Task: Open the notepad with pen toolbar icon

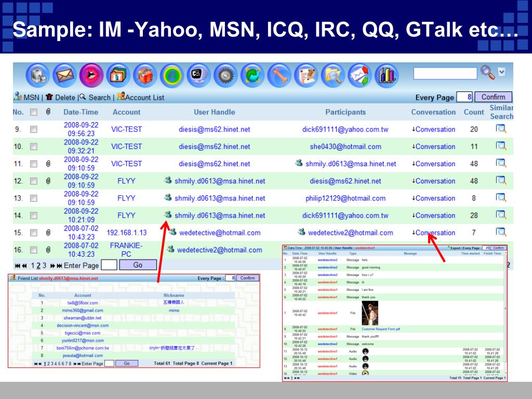Action: [306, 75]
